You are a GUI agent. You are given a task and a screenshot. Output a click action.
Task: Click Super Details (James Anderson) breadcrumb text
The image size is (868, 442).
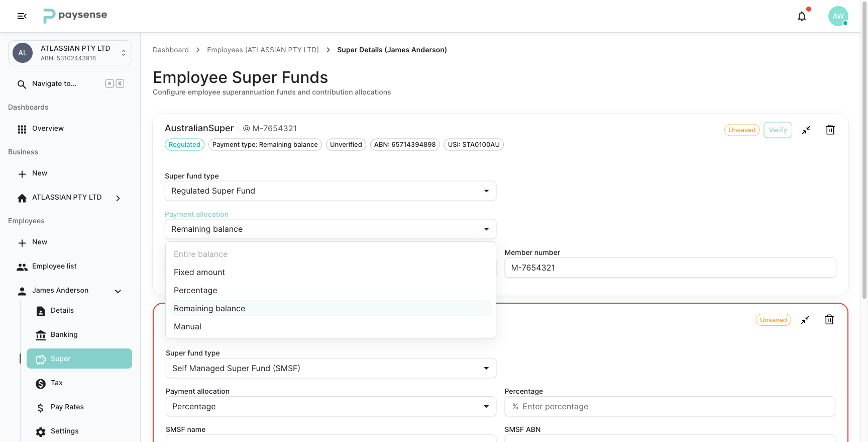(x=392, y=50)
